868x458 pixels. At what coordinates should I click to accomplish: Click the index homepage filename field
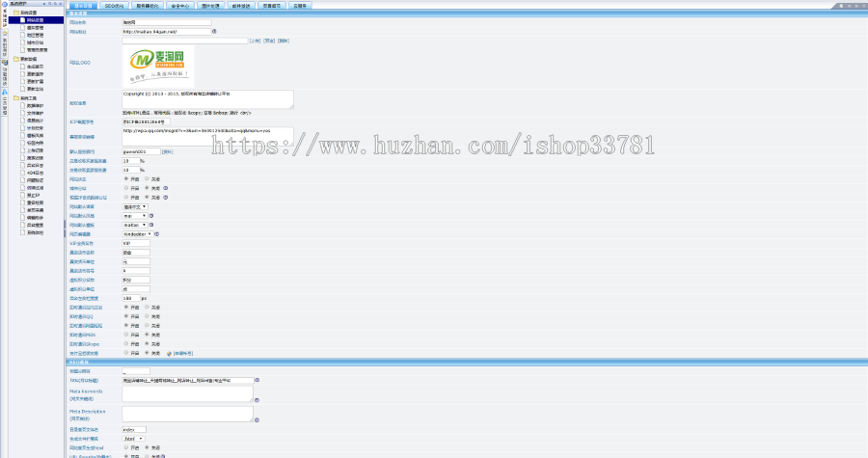pos(134,429)
